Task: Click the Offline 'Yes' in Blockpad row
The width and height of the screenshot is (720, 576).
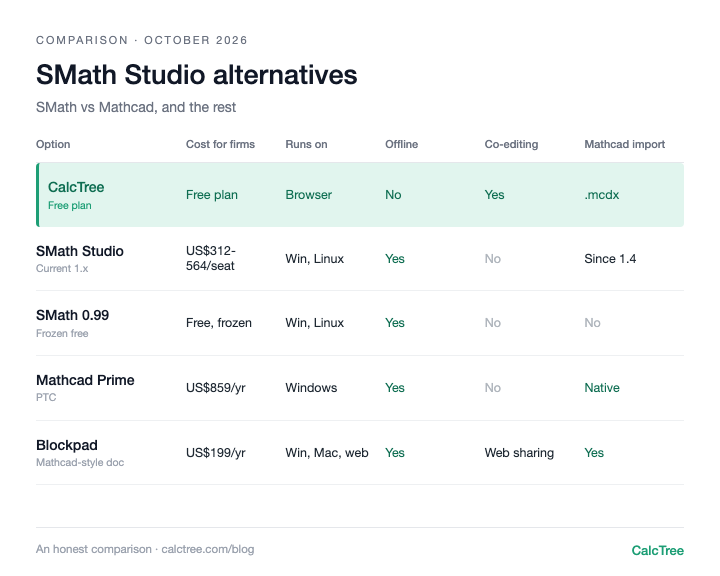Action: pos(395,453)
